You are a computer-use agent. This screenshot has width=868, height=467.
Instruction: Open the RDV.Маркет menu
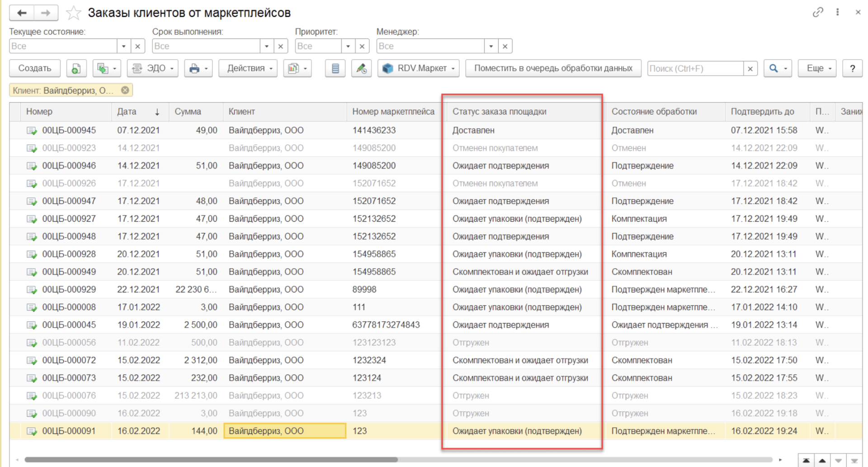pos(418,68)
